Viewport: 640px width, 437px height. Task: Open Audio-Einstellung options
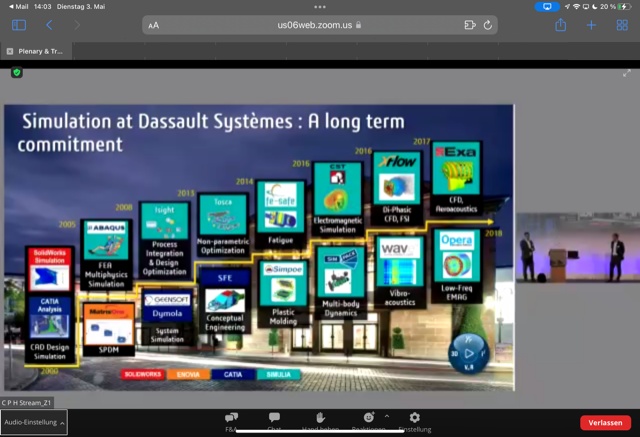34,422
